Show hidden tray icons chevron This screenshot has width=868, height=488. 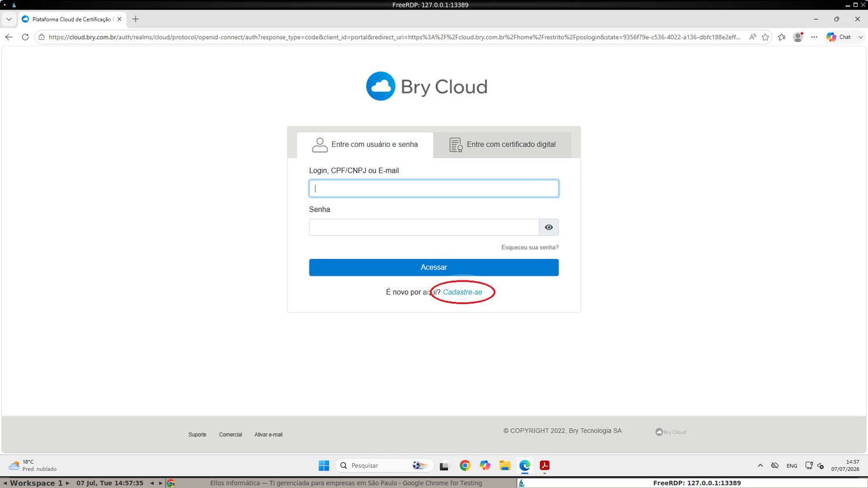pos(760,465)
